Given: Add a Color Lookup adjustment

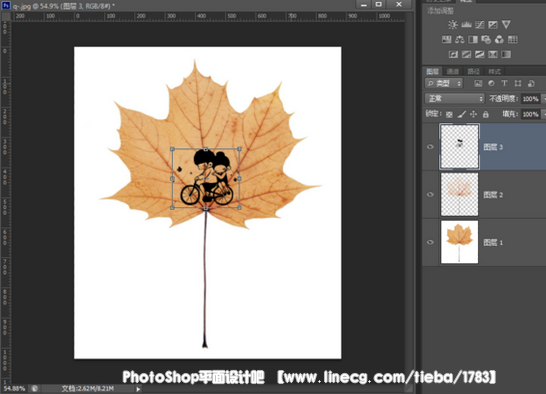Looking at the screenshot, I should [x=513, y=39].
